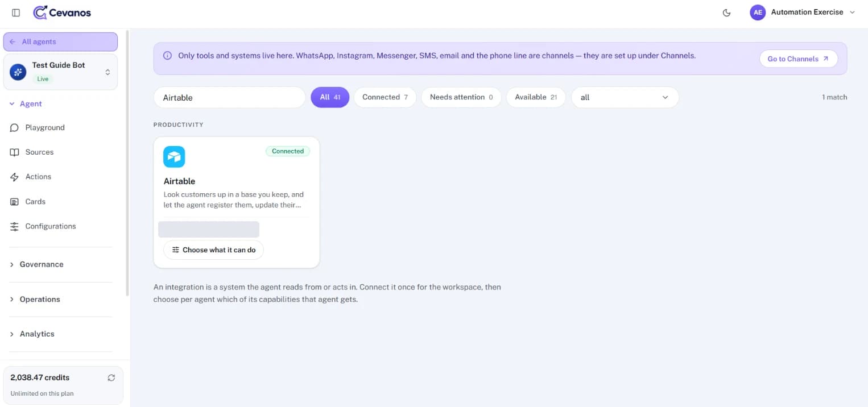Open Cards via its card icon
Viewport: 868px width, 407px height.
[15, 202]
